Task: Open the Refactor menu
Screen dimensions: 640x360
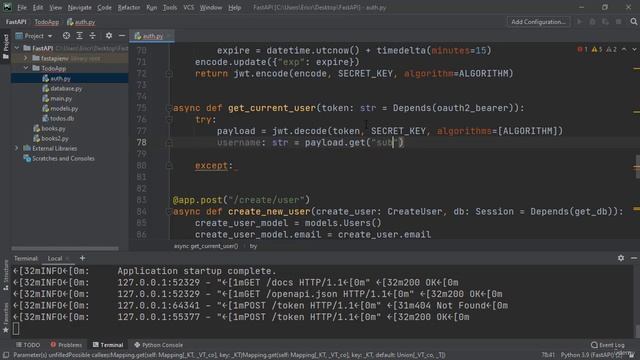Action: tap(129, 7)
